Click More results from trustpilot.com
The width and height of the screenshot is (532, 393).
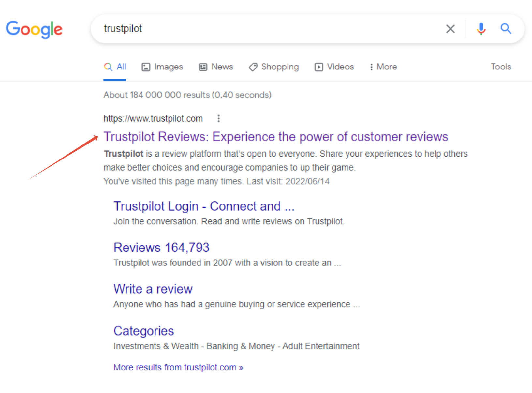coord(178,368)
